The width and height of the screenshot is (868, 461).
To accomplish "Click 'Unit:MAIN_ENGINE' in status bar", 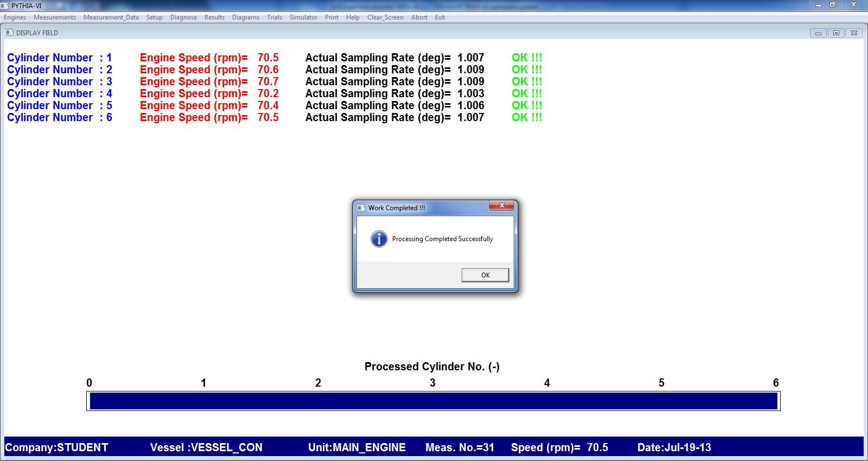I will pyautogui.click(x=357, y=447).
